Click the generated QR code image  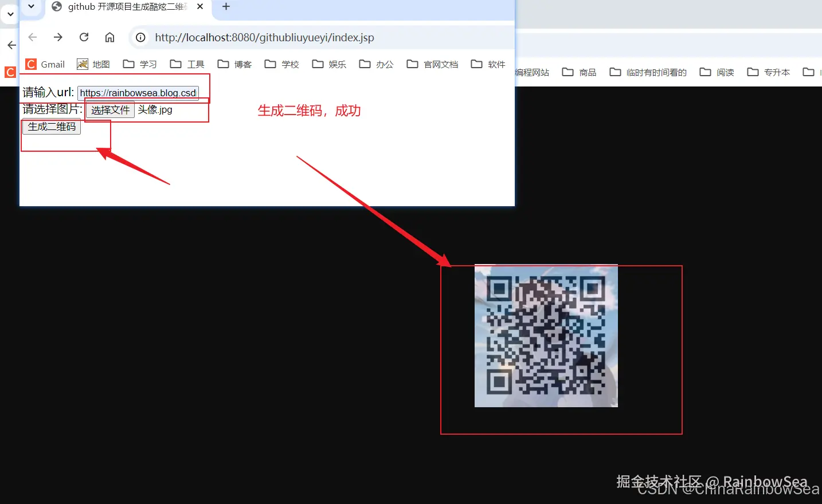coord(546,336)
